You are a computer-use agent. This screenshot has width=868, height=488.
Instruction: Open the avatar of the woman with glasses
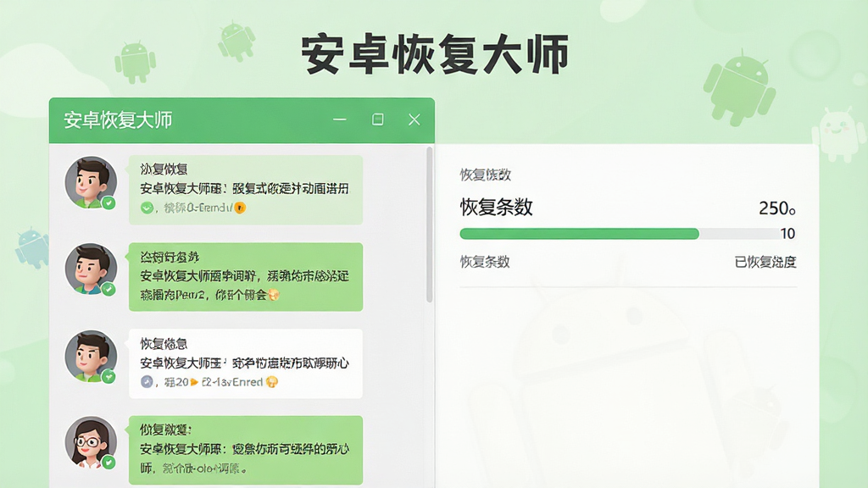pyautogui.click(x=91, y=442)
